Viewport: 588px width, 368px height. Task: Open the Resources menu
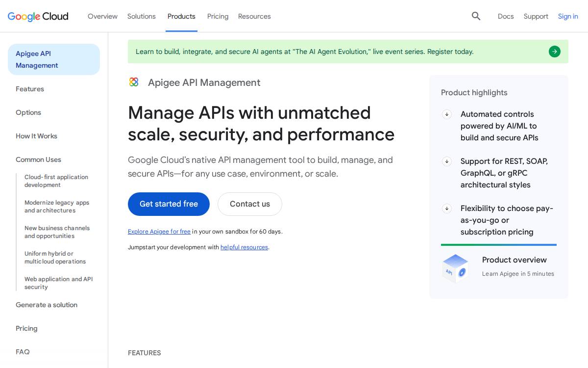pos(254,16)
